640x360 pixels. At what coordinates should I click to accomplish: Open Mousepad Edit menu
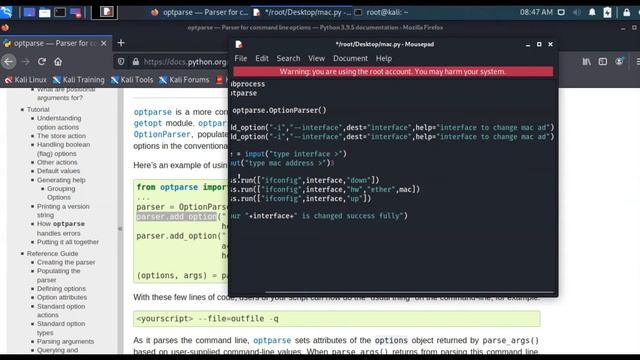point(262,58)
